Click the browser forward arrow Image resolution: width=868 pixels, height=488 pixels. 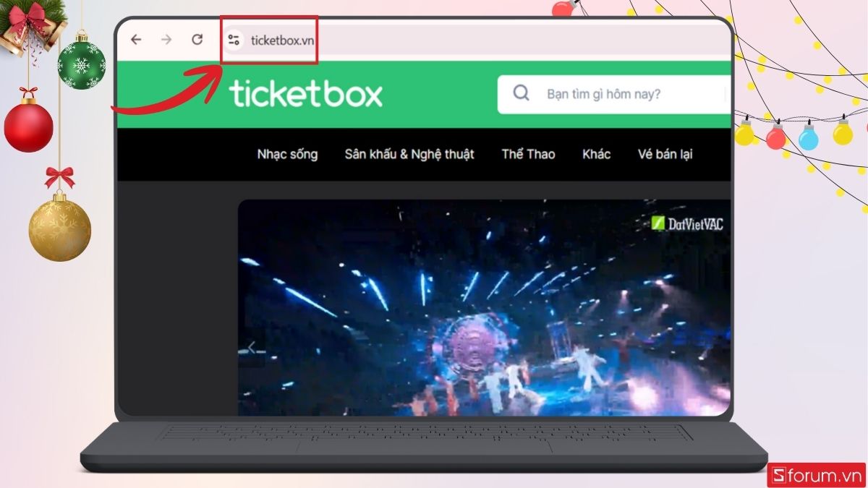click(x=167, y=40)
